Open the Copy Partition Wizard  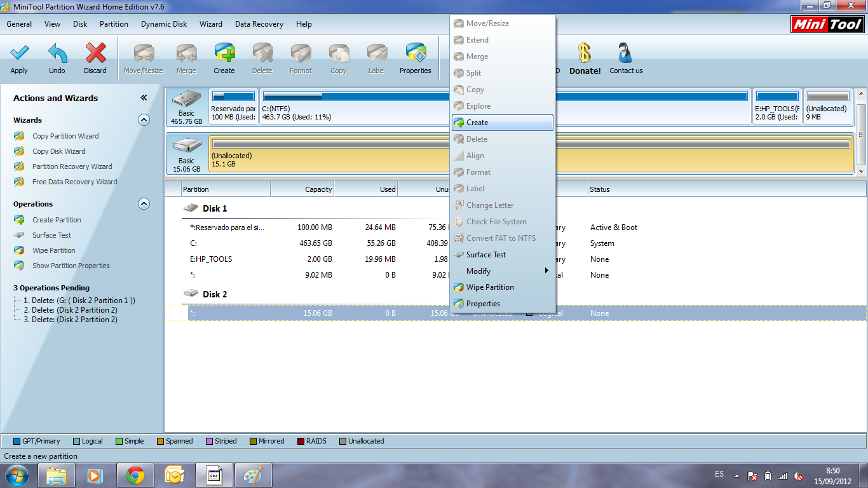click(65, 136)
